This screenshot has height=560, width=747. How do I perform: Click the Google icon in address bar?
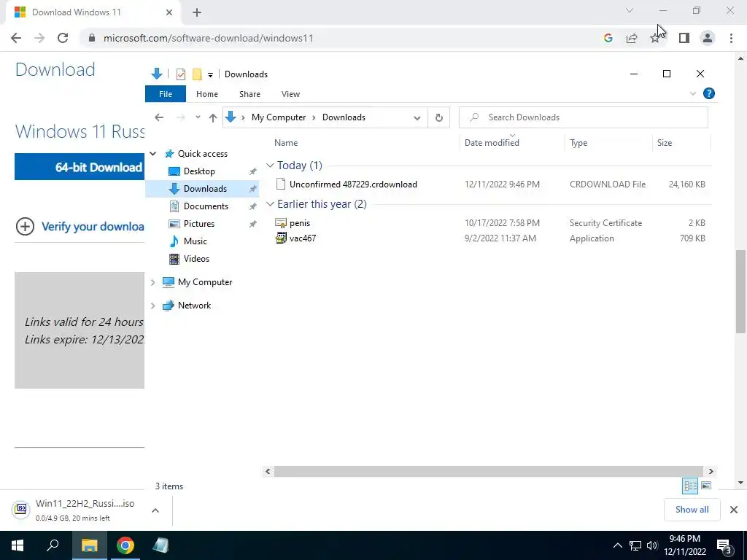[608, 38]
